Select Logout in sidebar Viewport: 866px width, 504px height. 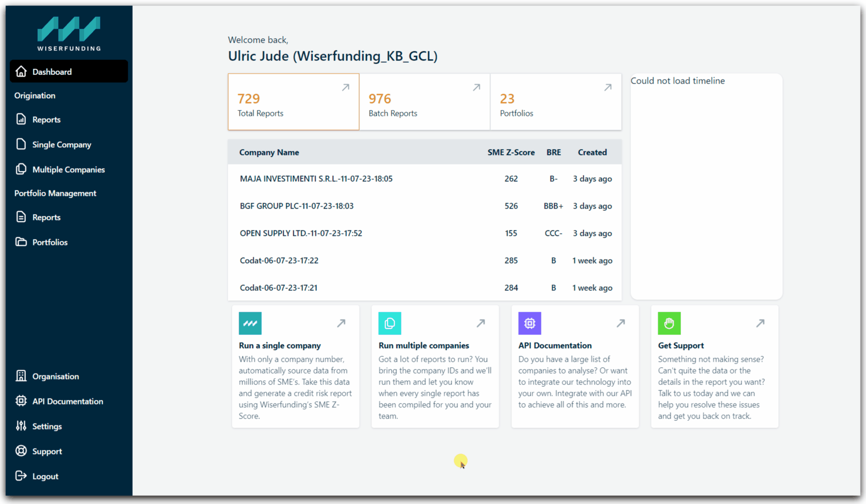tap(69, 476)
